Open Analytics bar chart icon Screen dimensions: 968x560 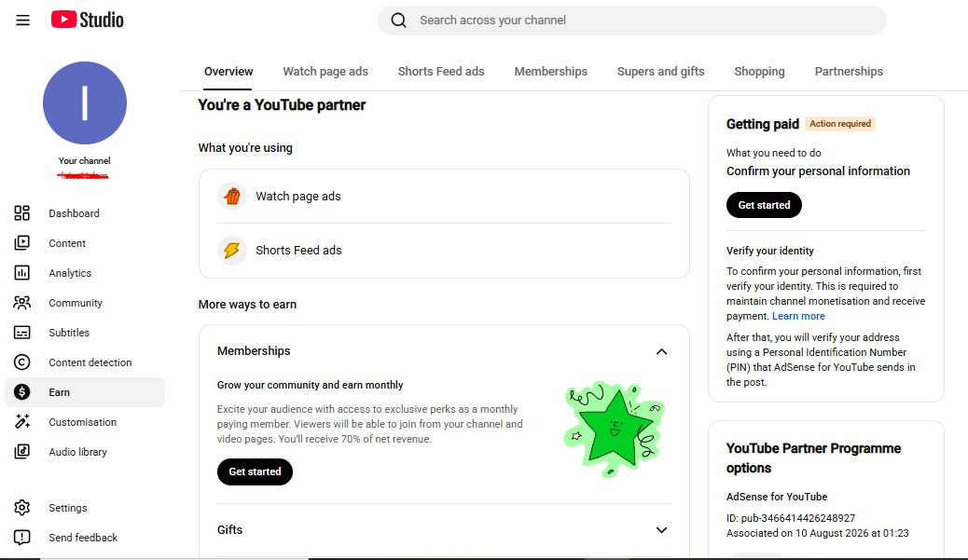click(x=21, y=273)
